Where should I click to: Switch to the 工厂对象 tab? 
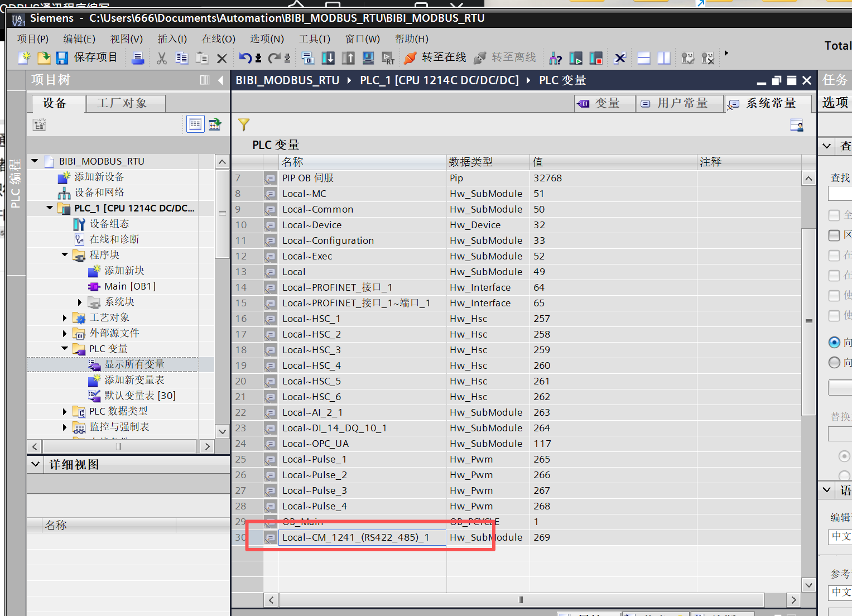coord(126,103)
